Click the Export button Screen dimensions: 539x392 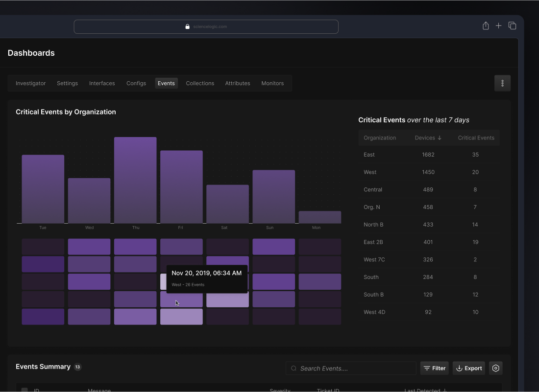(x=469, y=368)
